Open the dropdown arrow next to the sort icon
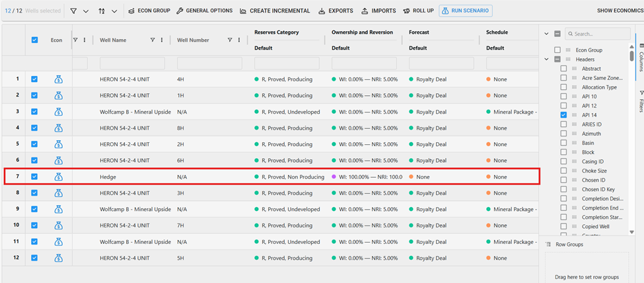 pyautogui.click(x=114, y=11)
